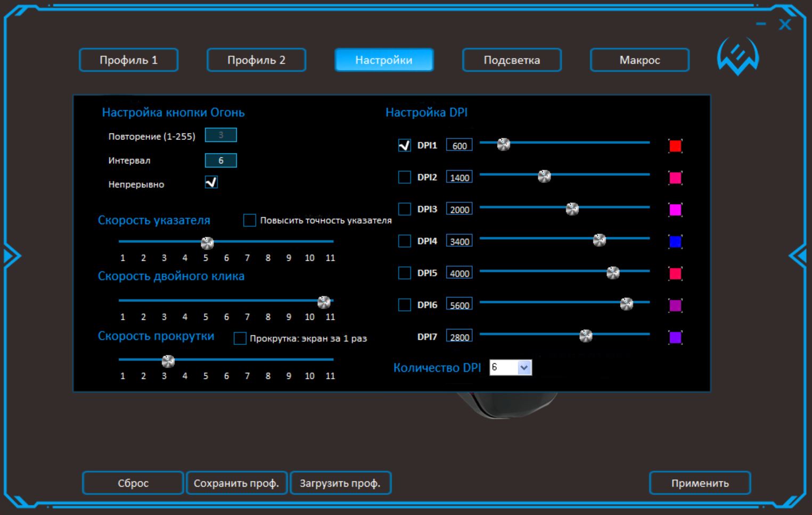Viewport: 812px width, 515px height.
Task: Click the left side arrow on the window frame
Action: 12,256
